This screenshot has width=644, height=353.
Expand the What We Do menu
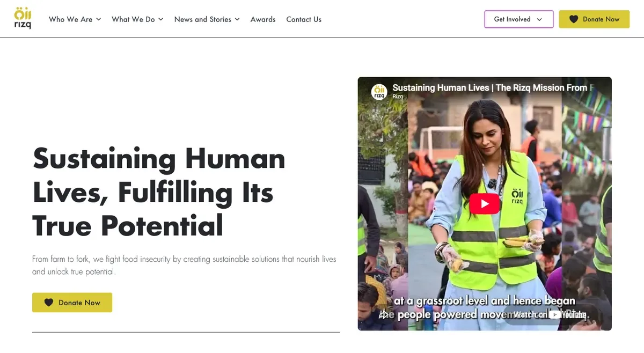(x=137, y=19)
